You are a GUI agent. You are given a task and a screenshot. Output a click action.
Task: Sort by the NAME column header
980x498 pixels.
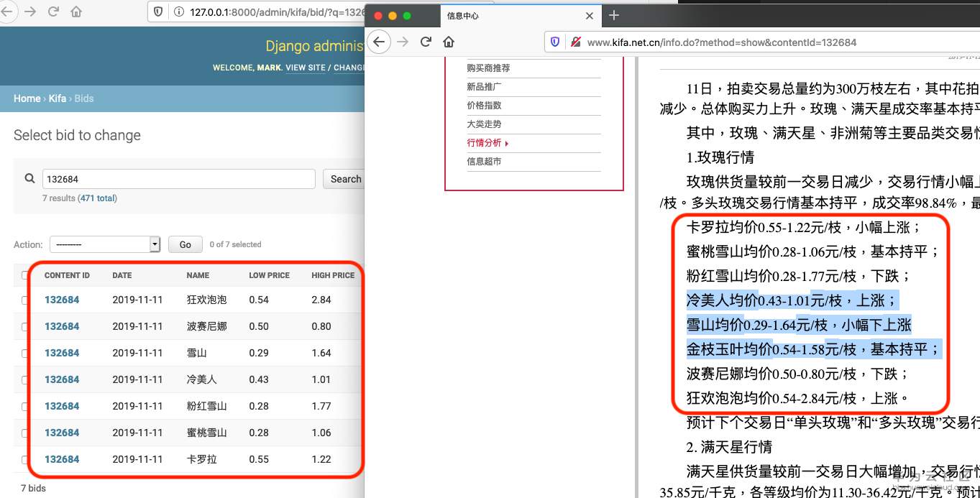pyautogui.click(x=198, y=275)
